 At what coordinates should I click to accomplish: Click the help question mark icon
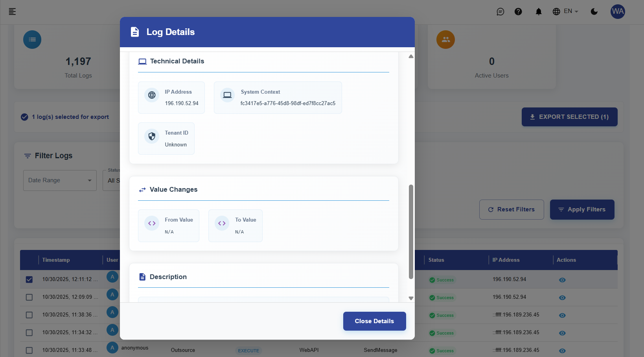point(518,11)
